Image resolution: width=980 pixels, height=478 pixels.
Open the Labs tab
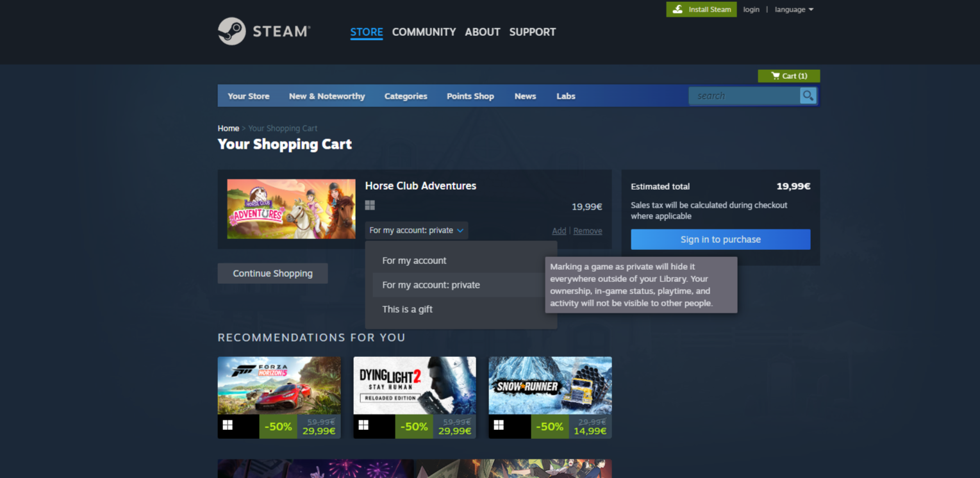point(566,96)
